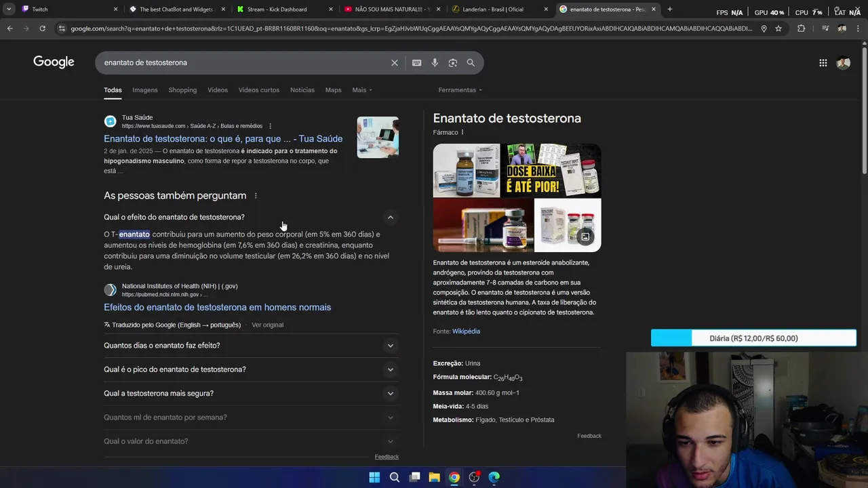
Task: Bookmark this page with the star icon
Action: pos(778,28)
